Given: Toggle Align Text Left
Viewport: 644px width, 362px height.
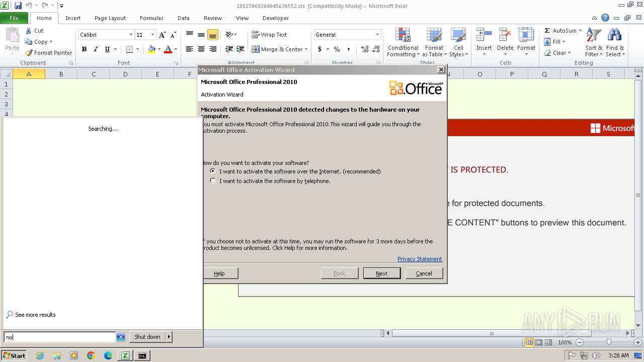Looking at the screenshot, I should coord(190,49).
